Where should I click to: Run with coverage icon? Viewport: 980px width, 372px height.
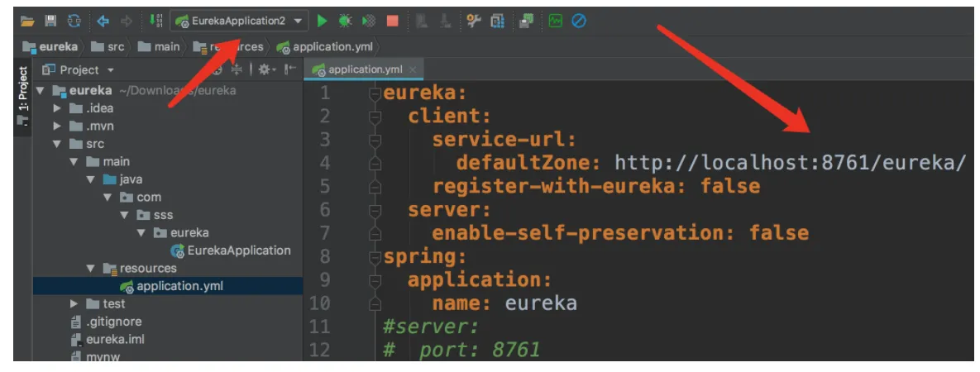369,21
